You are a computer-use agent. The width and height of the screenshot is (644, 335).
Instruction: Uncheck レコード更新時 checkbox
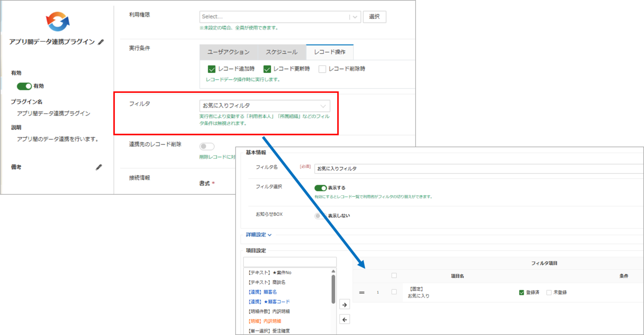267,69
